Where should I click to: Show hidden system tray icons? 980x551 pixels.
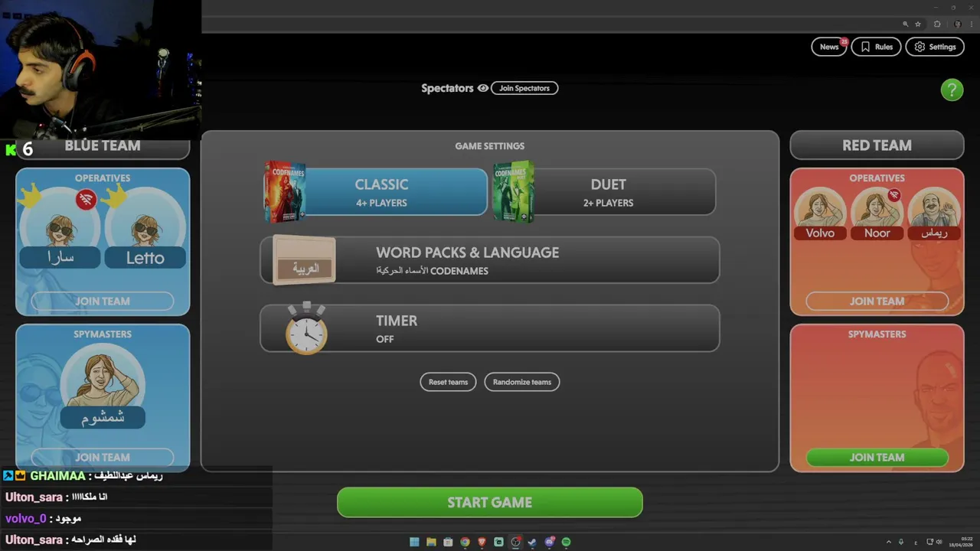pyautogui.click(x=889, y=542)
